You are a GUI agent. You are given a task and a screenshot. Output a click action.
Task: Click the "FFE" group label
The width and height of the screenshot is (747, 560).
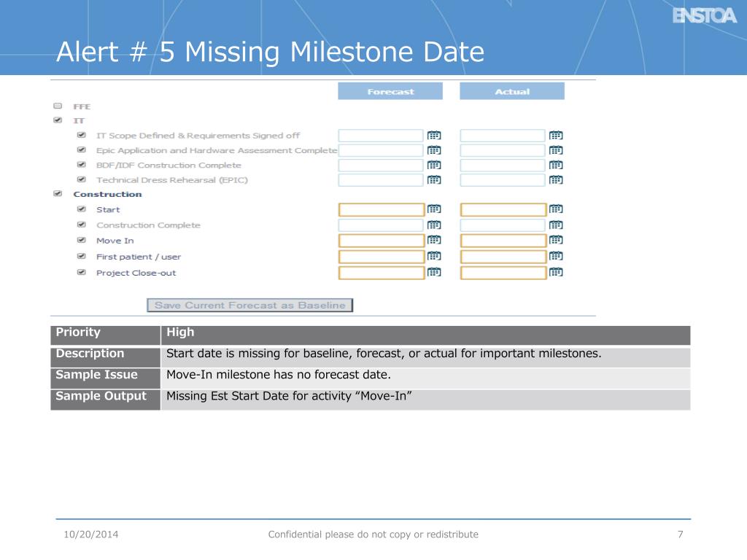point(82,106)
